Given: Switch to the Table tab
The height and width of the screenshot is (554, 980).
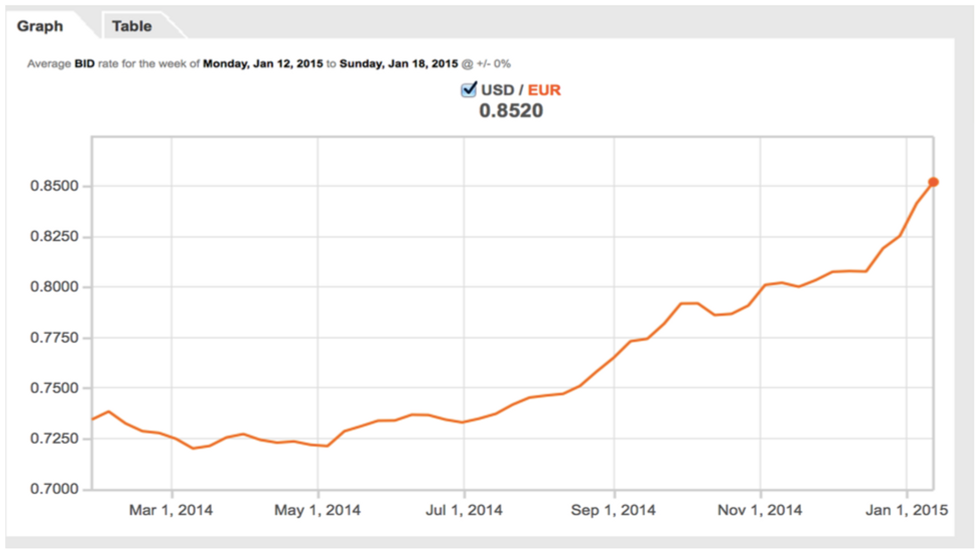Looking at the screenshot, I should click(x=132, y=26).
